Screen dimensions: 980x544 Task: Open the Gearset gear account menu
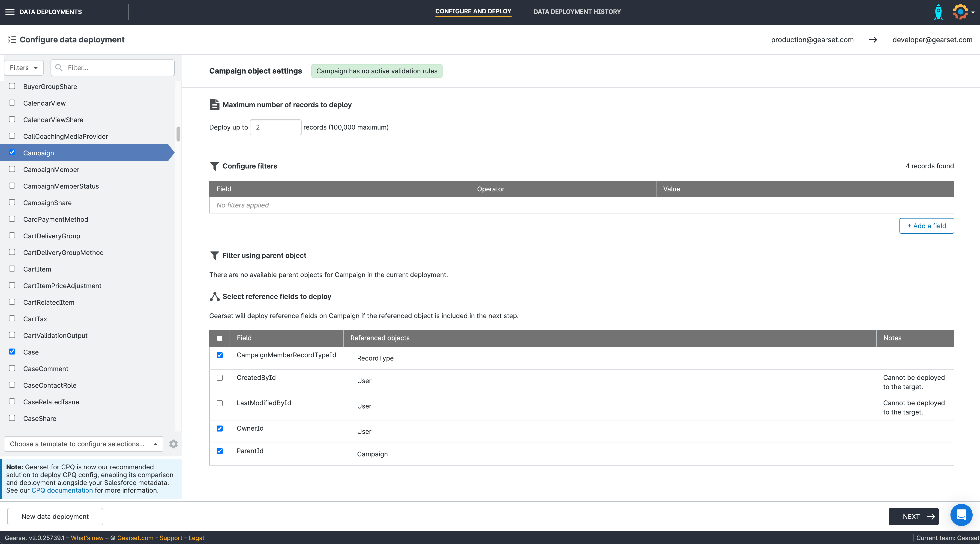(960, 12)
